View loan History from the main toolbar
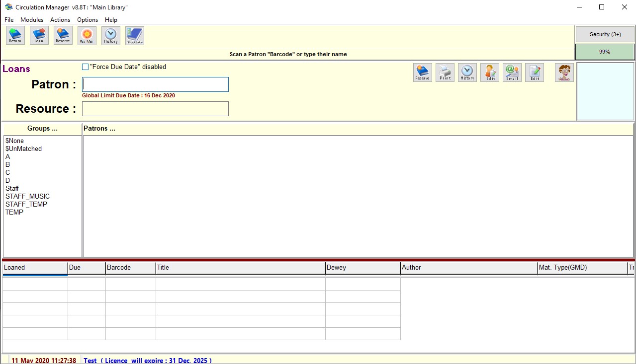Image resolution: width=636 pixels, height=364 pixels. tap(110, 35)
